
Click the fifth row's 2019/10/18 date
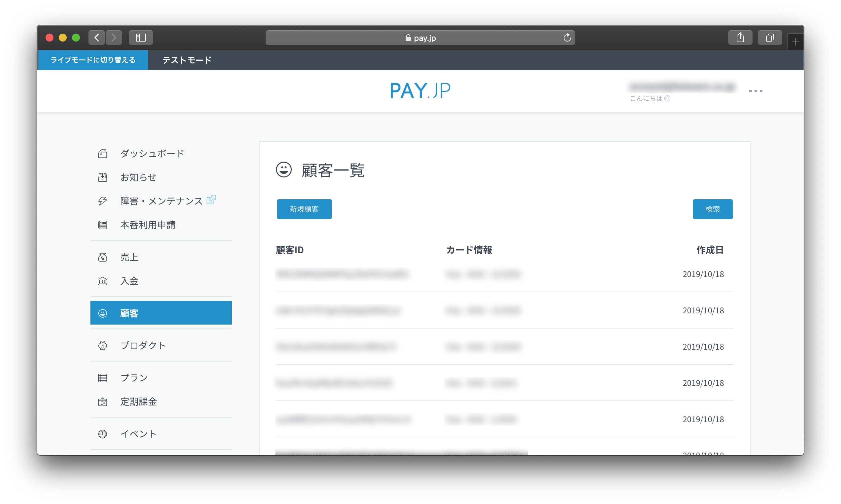(703, 420)
